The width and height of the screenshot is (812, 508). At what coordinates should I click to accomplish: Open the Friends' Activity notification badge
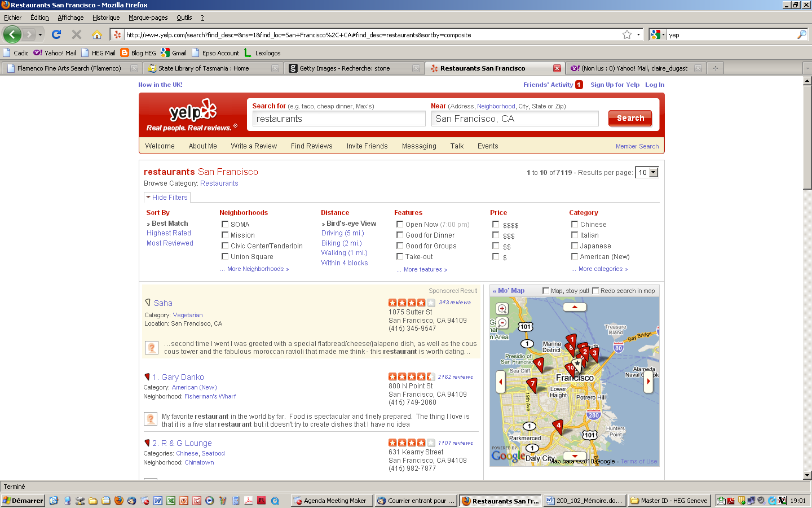click(579, 85)
